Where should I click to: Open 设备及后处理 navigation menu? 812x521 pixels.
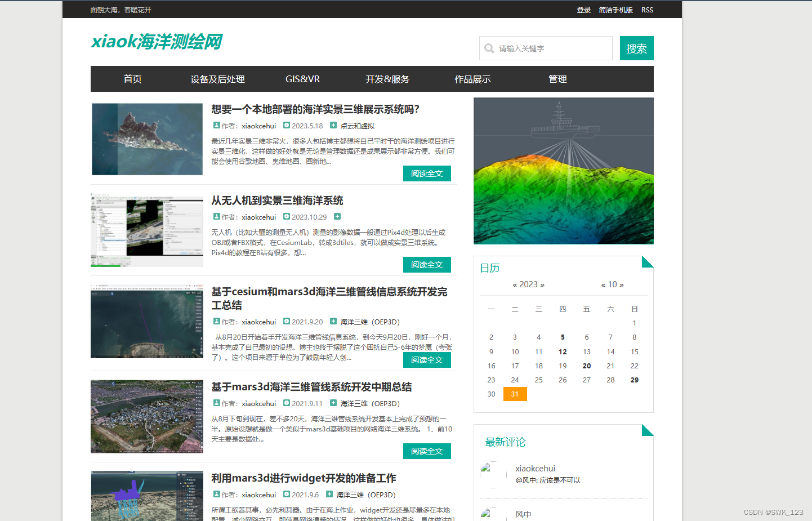217,79
